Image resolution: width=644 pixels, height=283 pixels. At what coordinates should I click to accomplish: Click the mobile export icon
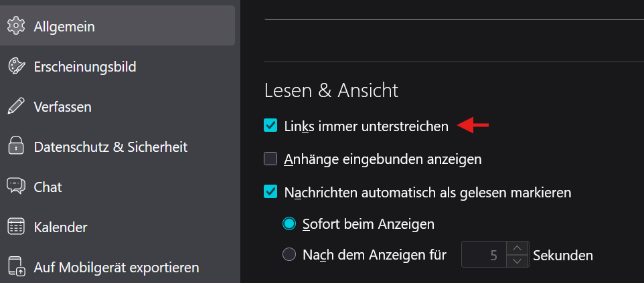(x=15, y=268)
